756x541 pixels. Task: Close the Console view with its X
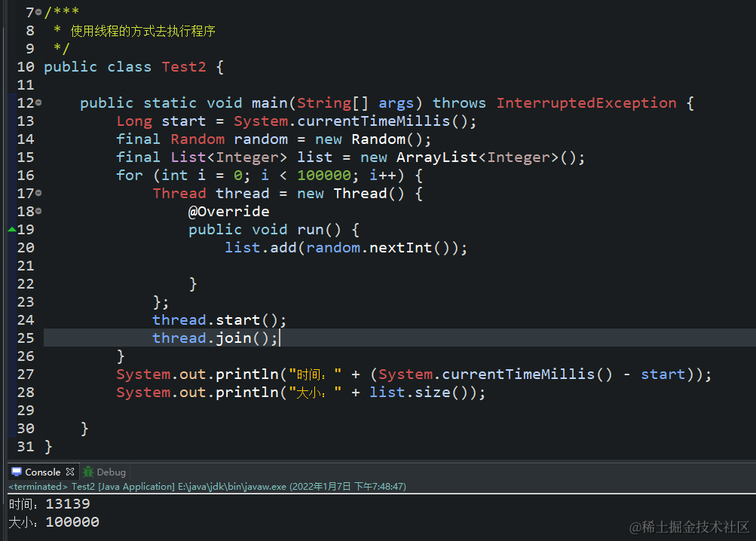(x=70, y=472)
